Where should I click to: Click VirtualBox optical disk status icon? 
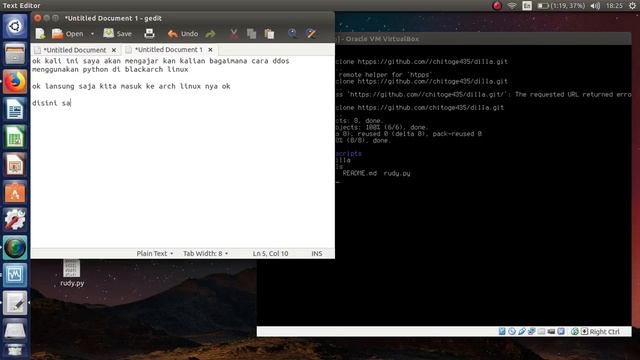[x=512, y=331]
